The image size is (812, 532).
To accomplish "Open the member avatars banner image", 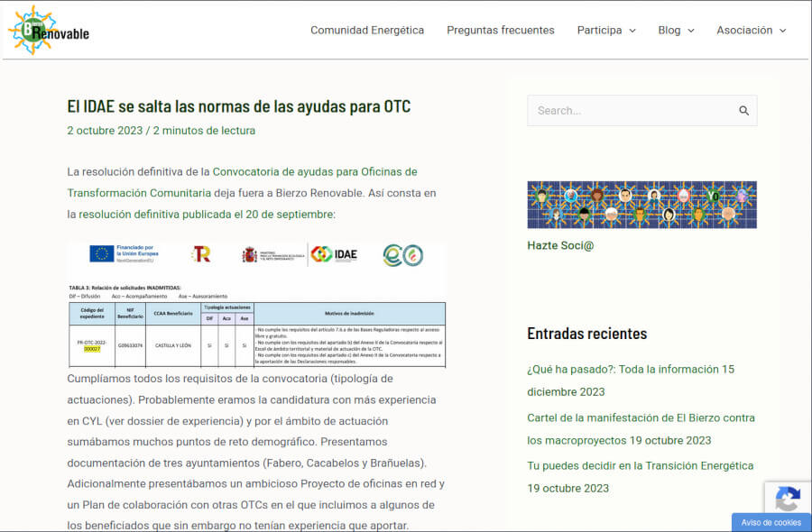I will click(x=641, y=205).
